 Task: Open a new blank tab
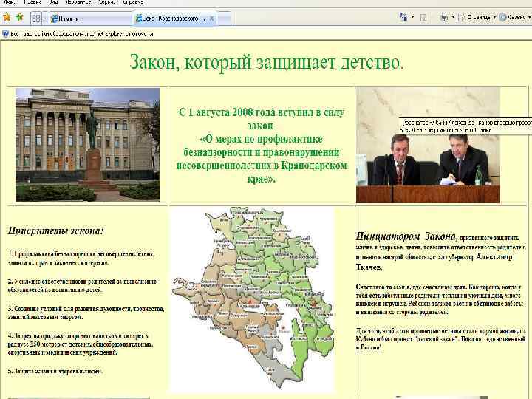tap(225, 18)
